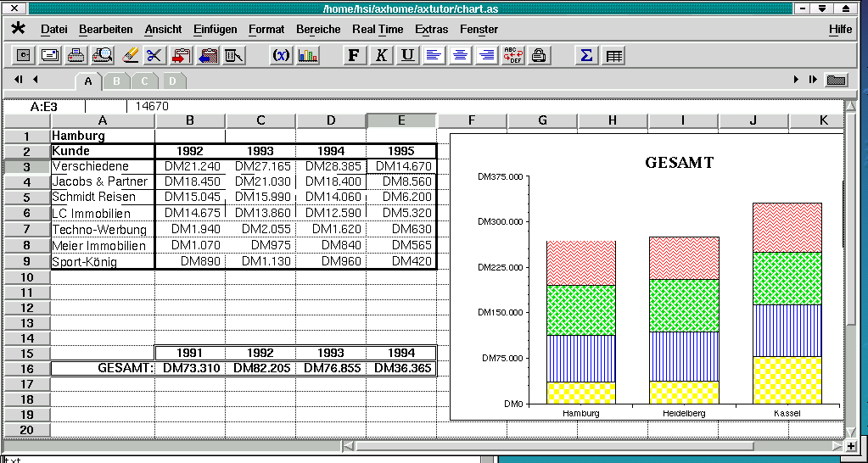Open the Format menu

click(x=266, y=29)
